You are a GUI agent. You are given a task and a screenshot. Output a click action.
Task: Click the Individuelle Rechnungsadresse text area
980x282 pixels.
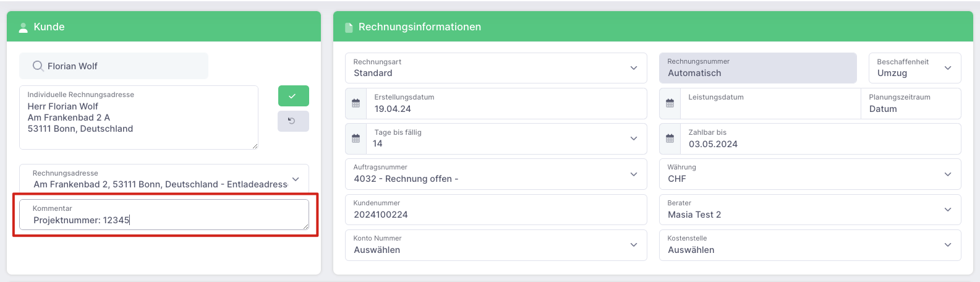coord(138,117)
